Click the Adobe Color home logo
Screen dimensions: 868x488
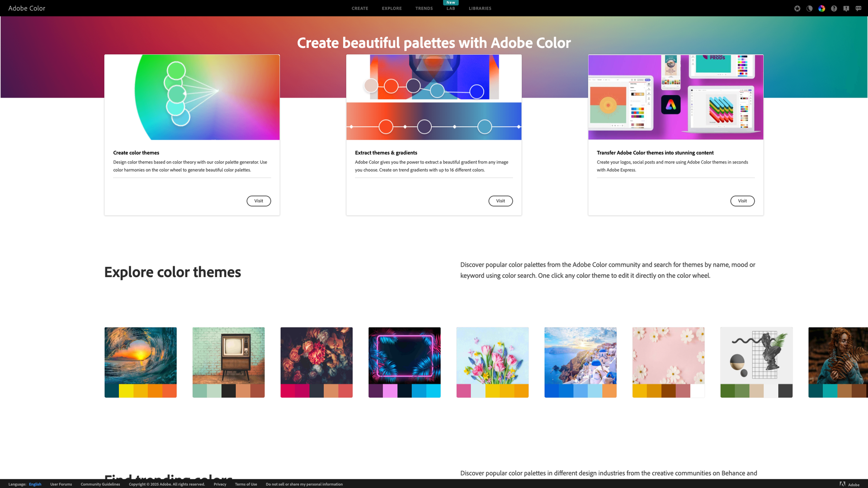click(x=27, y=8)
